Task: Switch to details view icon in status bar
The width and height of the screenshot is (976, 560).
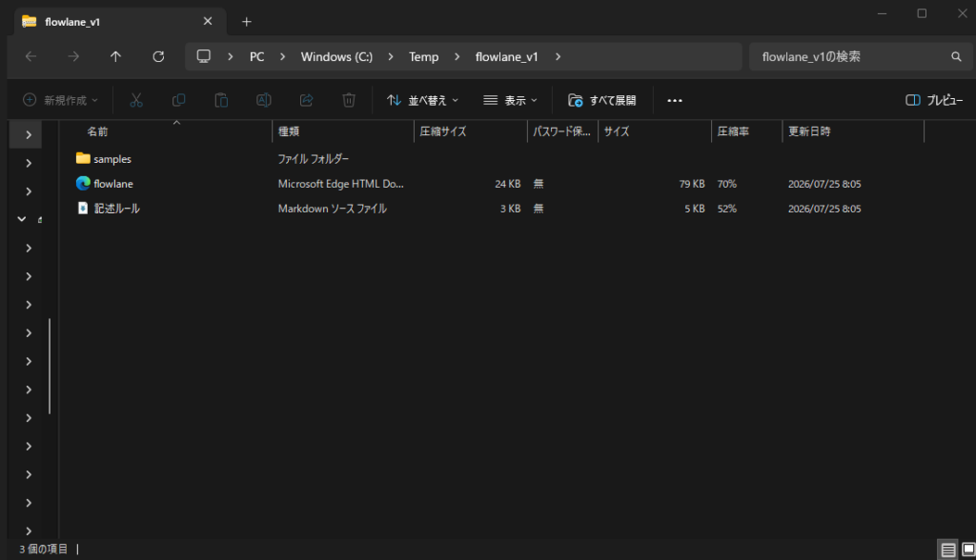Action: [947, 550]
